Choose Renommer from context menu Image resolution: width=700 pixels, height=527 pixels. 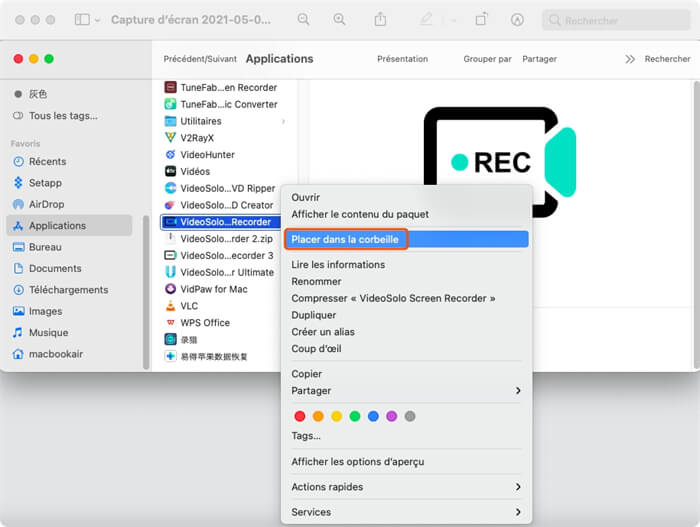[x=406, y=281]
